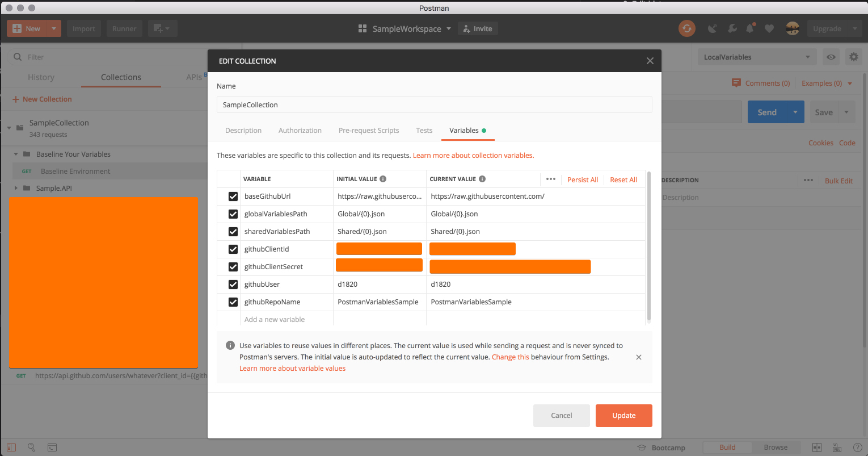Click the Cancel button
This screenshot has width=868, height=456.
(x=562, y=416)
